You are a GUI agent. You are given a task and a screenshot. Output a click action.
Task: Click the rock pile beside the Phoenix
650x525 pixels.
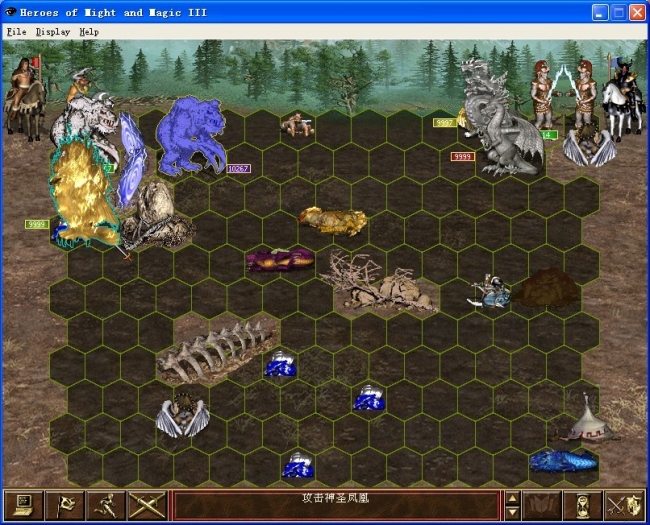158,216
